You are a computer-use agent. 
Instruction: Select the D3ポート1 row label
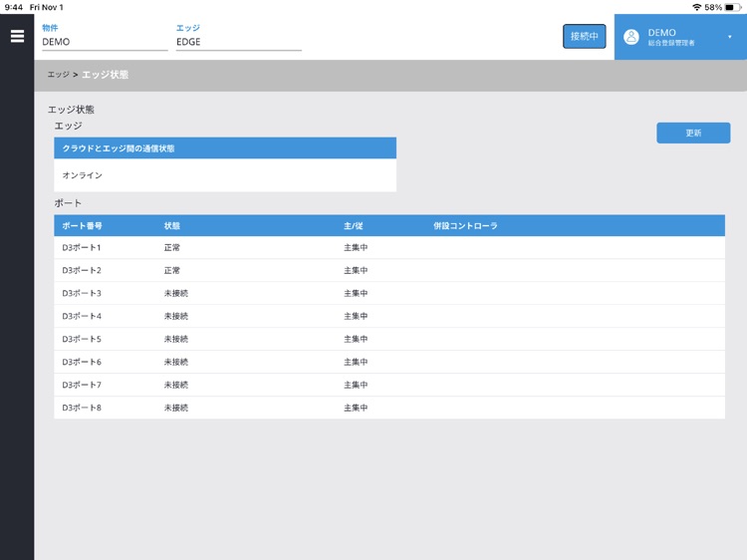(x=82, y=248)
